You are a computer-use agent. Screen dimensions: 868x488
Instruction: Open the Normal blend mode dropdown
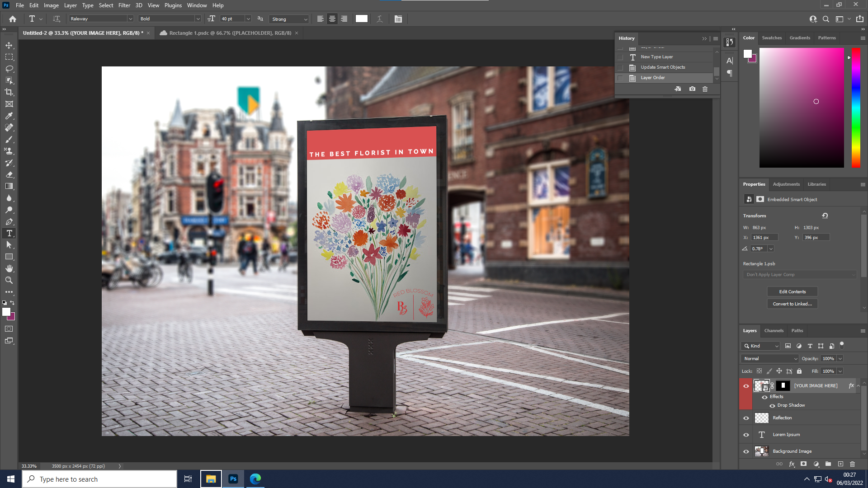pos(770,359)
